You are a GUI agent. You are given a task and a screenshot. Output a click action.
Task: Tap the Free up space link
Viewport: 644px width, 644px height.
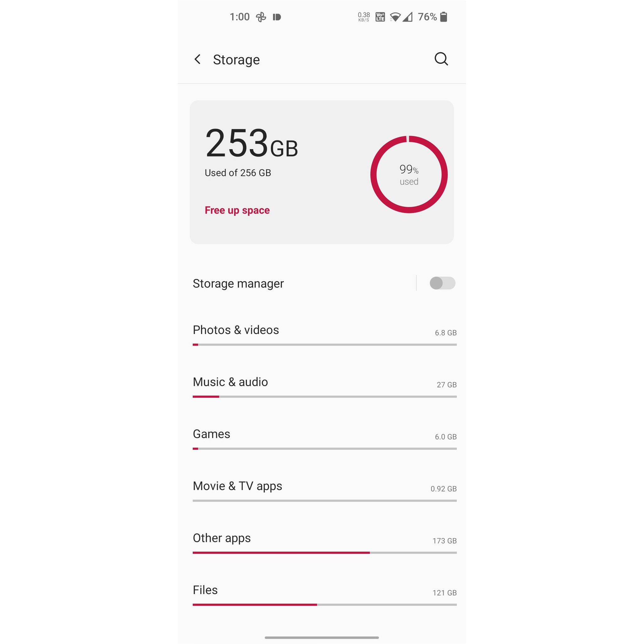237,210
